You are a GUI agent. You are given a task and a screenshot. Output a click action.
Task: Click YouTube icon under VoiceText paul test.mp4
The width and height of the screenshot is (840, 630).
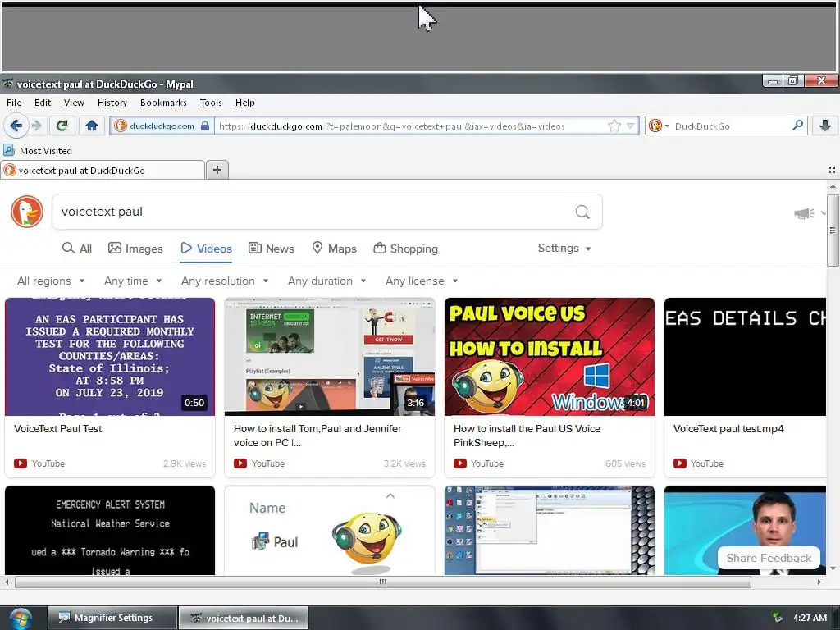[x=680, y=463]
